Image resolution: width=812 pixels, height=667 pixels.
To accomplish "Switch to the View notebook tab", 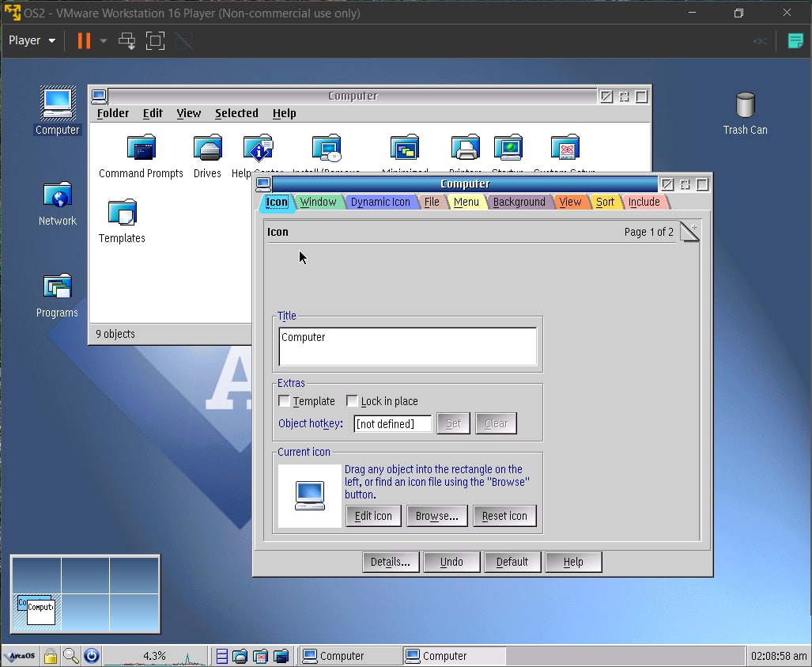I will [570, 202].
